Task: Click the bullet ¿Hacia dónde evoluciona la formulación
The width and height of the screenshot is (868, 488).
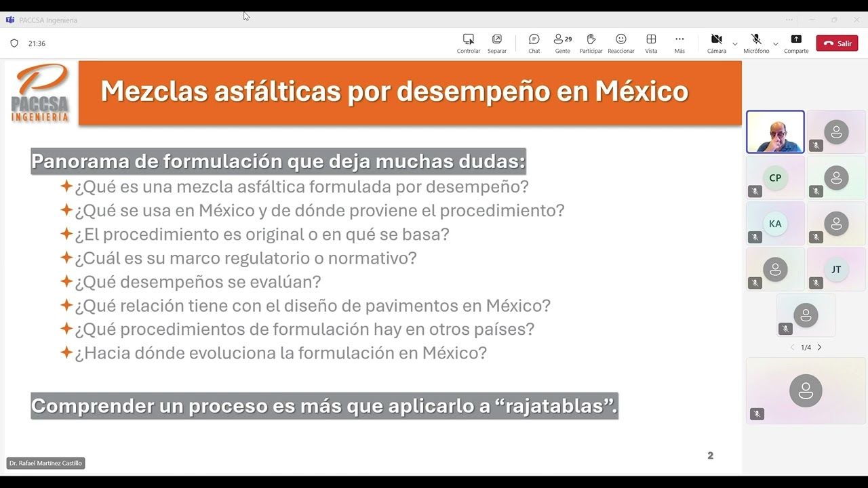Action: click(x=281, y=353)
